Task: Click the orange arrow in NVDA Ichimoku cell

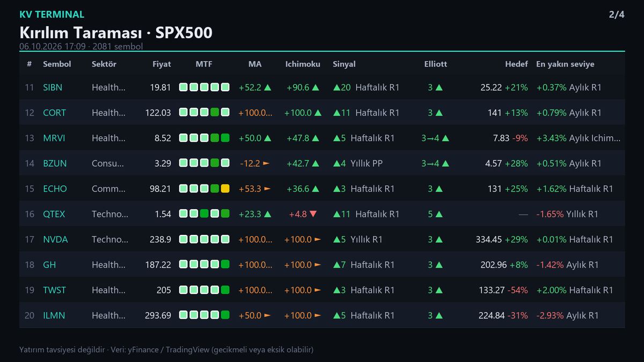Action: tap(318, 239)
